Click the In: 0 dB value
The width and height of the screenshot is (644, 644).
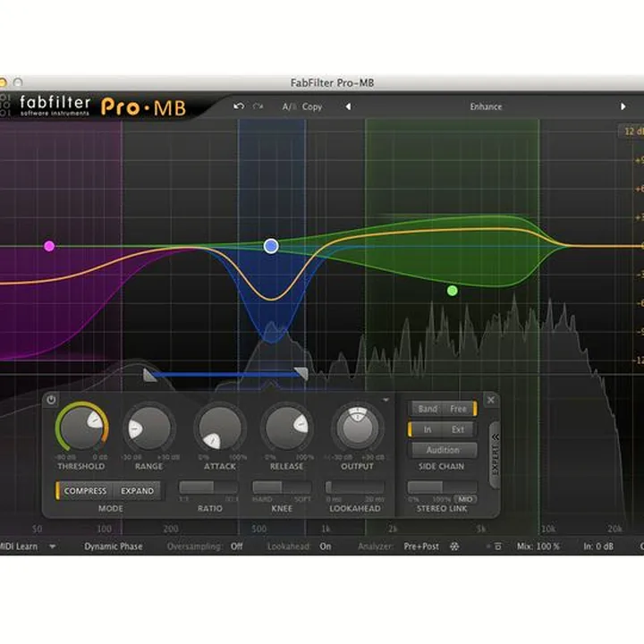[x=598, y=547]
